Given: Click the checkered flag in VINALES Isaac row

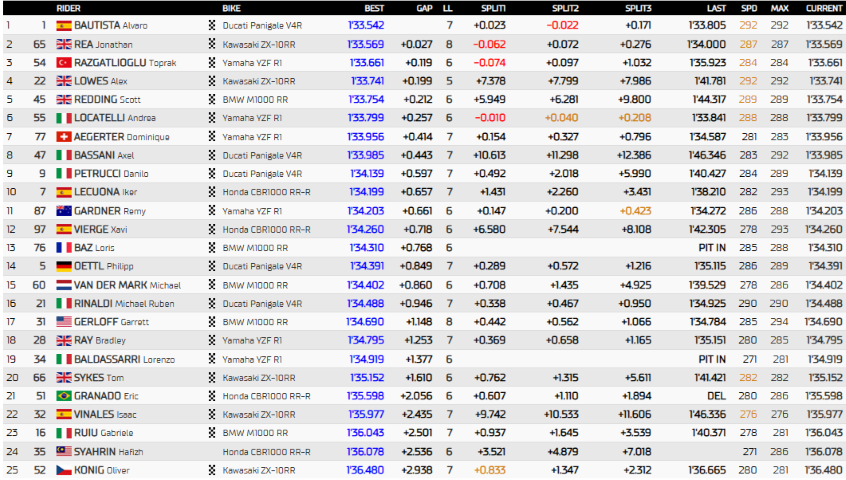Looking at the screenshot, I should (212, 414).
